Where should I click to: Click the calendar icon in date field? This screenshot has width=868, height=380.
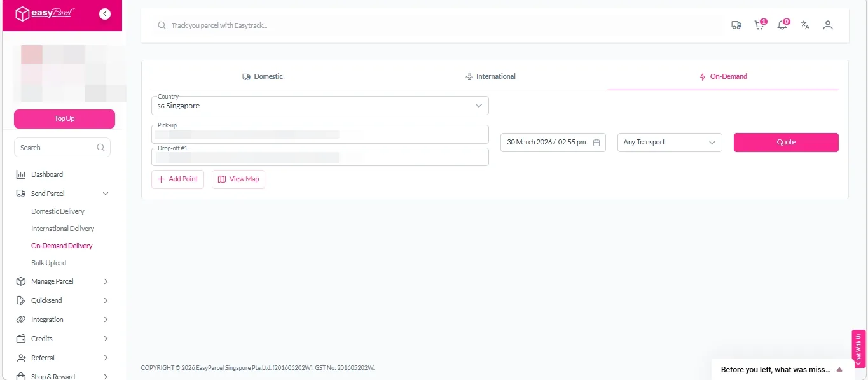tap(596, 143)
